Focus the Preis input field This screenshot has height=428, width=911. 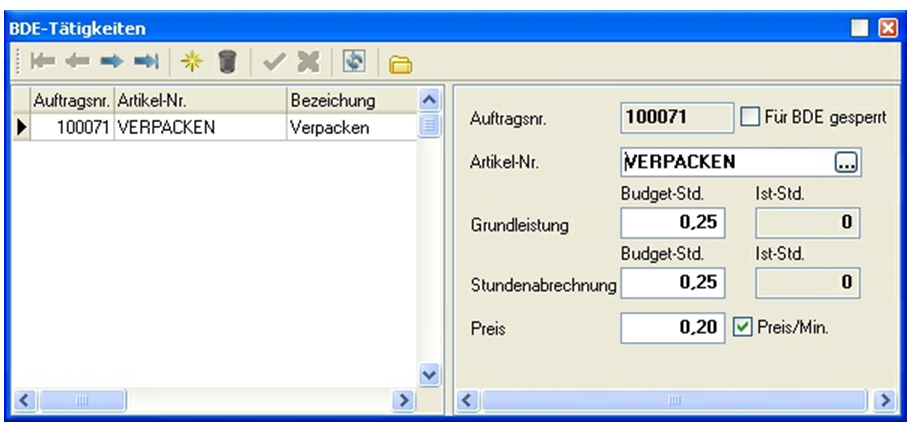pos(672,326)
